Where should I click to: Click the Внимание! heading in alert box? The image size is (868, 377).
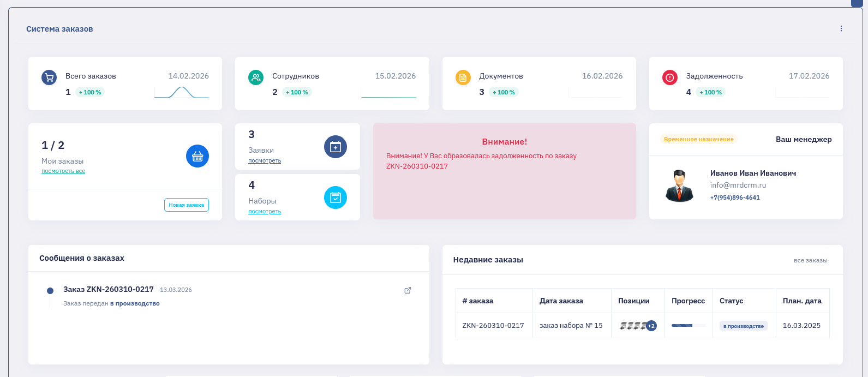[x=505, y=142]
